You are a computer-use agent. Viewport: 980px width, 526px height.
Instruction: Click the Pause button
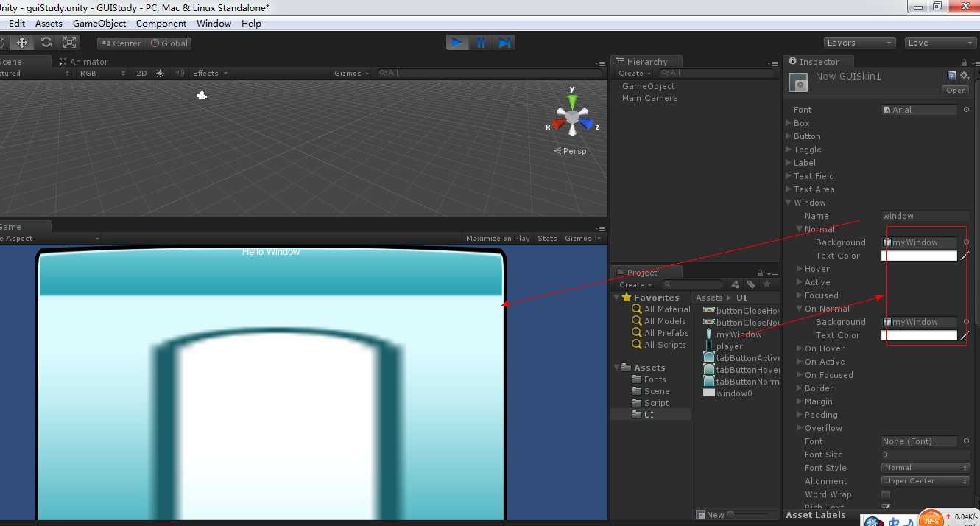[481, 43]
